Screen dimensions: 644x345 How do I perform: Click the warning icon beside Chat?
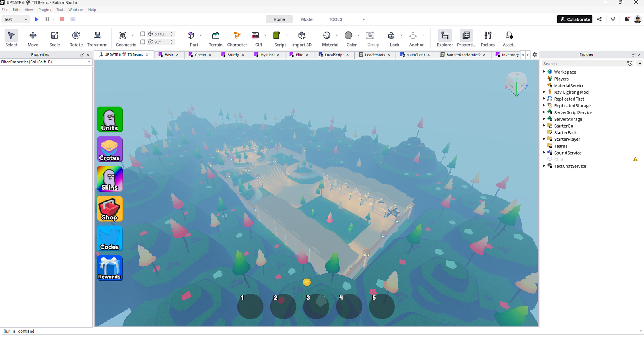pyautogui.click(x=635, y=159)
